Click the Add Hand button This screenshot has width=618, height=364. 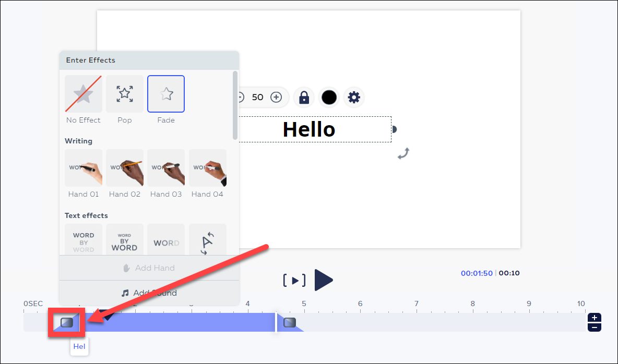pos(149,268)
